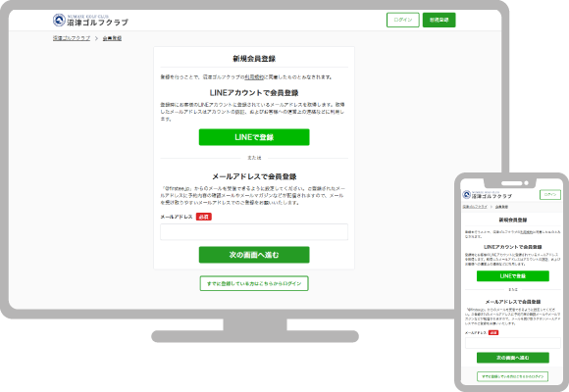Click the LINEアカウントで会員登録 heading on desktop
This screenshot has width=569, height=392.
coord(254,93)
